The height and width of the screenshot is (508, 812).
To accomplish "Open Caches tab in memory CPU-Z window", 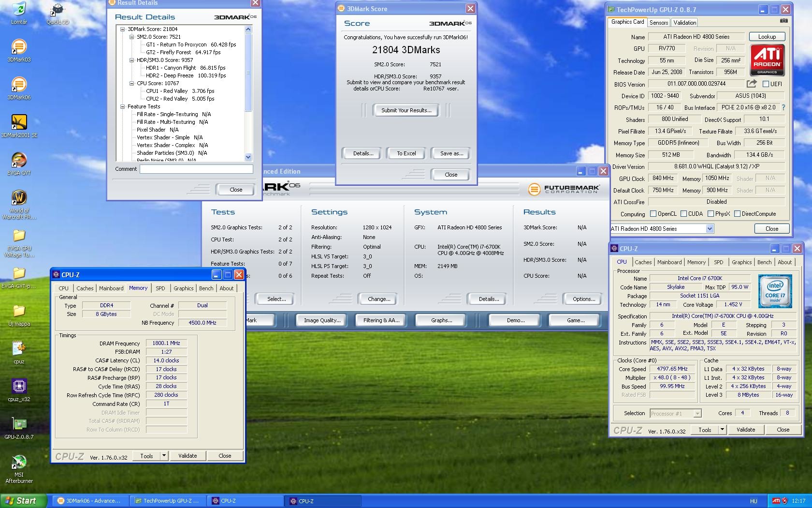I will click(85, 288).
